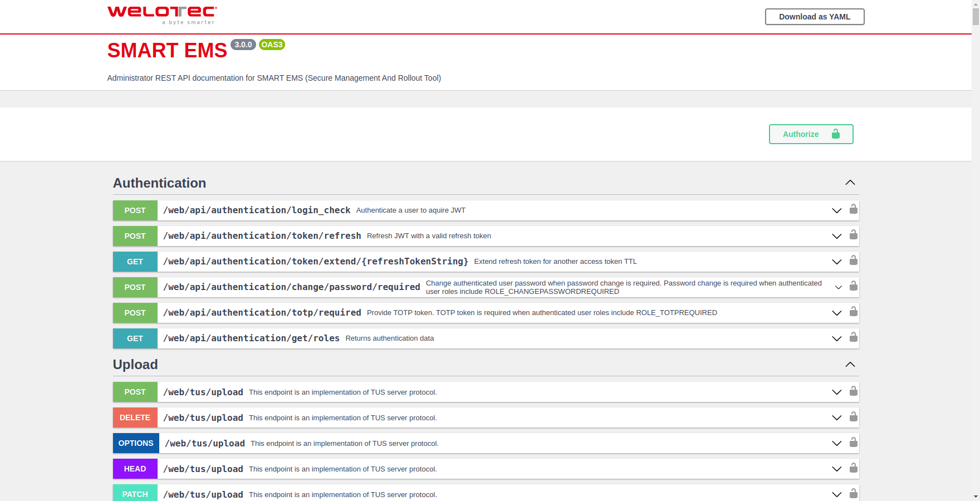This screenshot has width=980, height=501.
Task: Expand the get/roles endpoint arrow
Action: point(836,338)
